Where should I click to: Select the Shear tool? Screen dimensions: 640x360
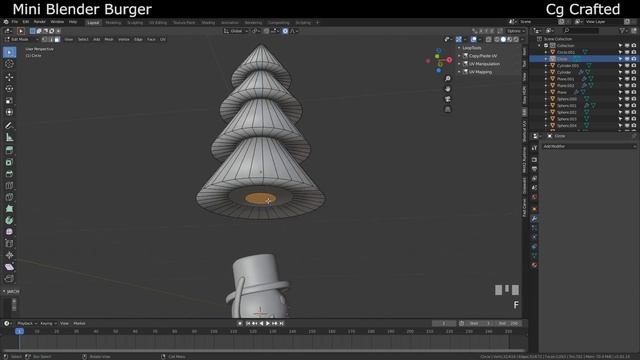(x=9, y=267)
